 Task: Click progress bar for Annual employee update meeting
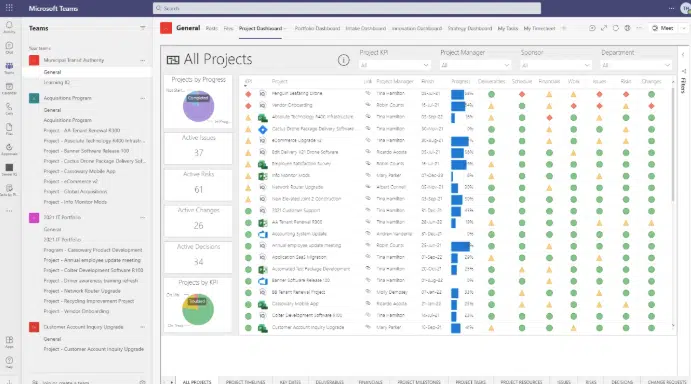pyautogui.click(x=461, y=246)
